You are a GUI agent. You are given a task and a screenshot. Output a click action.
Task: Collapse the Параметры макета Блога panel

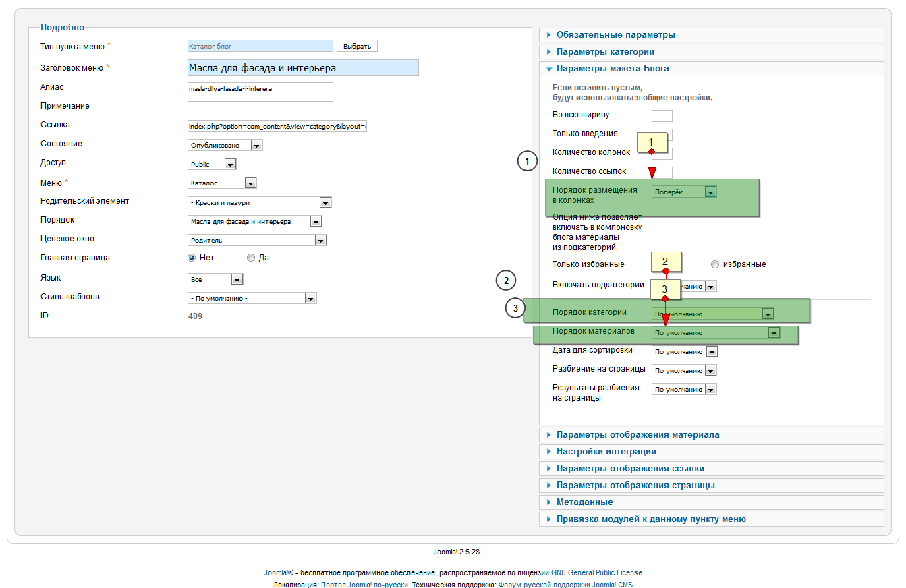[x=711, y=69]
